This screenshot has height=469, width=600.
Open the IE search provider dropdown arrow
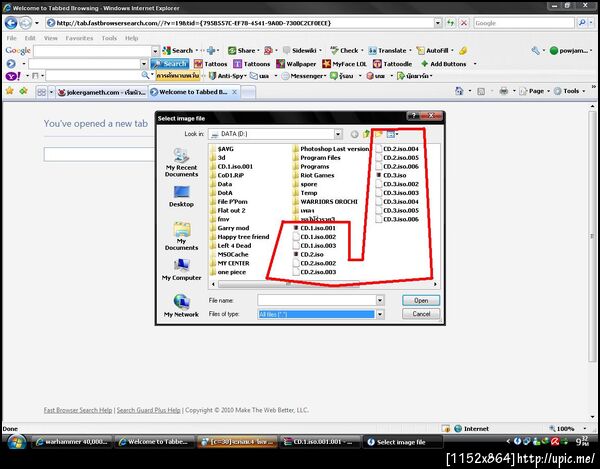(591, 23)
